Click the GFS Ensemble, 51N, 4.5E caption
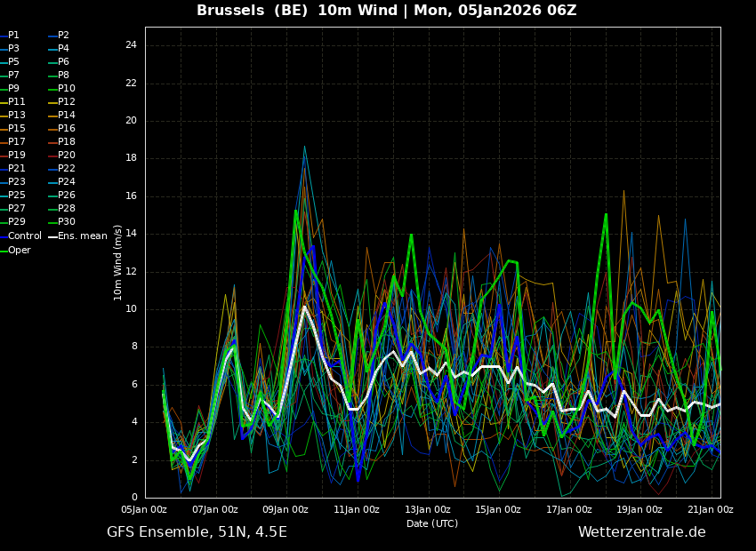Viewport: 756px width, 551px height. click(197, 532)
